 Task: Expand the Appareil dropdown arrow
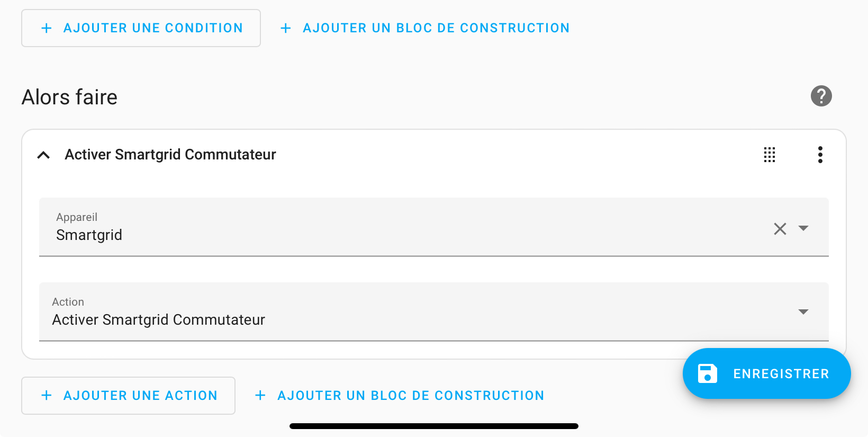click(803, 228)
